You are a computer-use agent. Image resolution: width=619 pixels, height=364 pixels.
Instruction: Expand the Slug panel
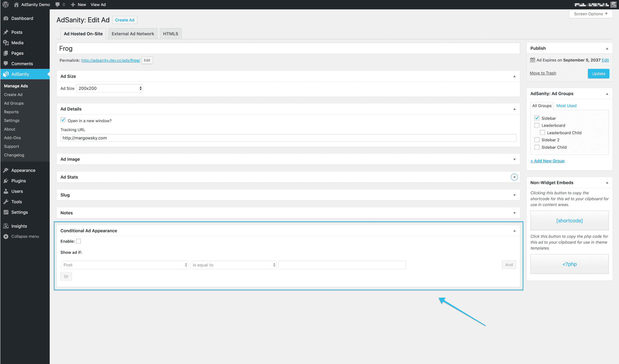coord(514,195)
